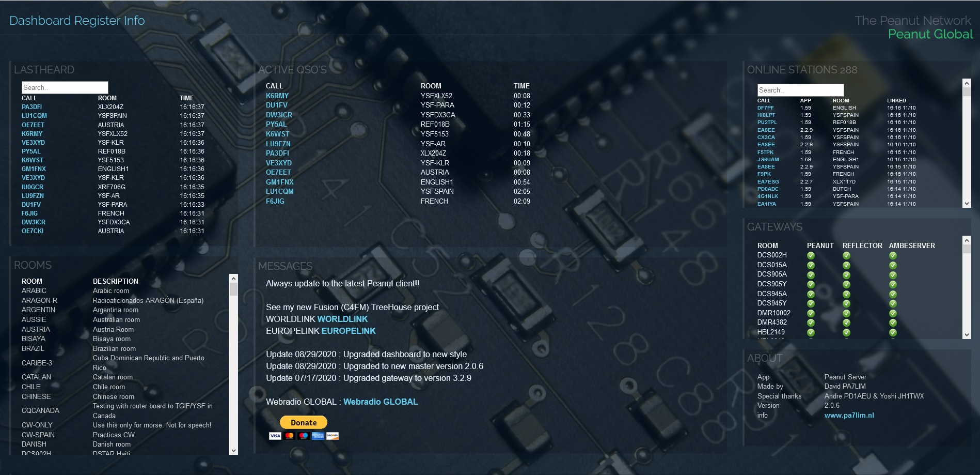Click the Lastheard search field
980x475 pixels.
pyautogui.click(x=65, y=87)
